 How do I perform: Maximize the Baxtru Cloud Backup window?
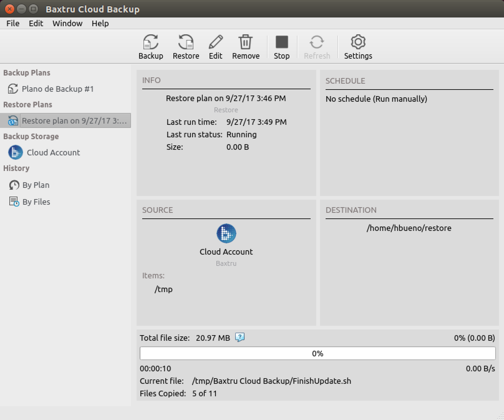33,9
